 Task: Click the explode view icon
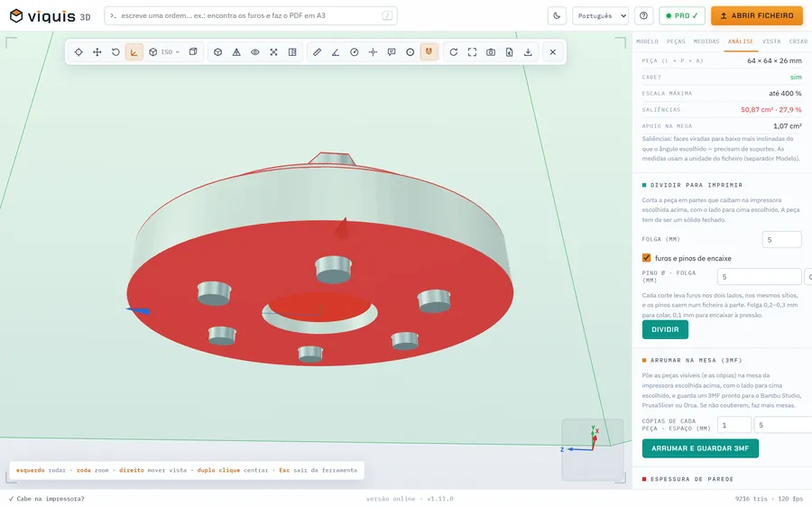pos(274,51)
